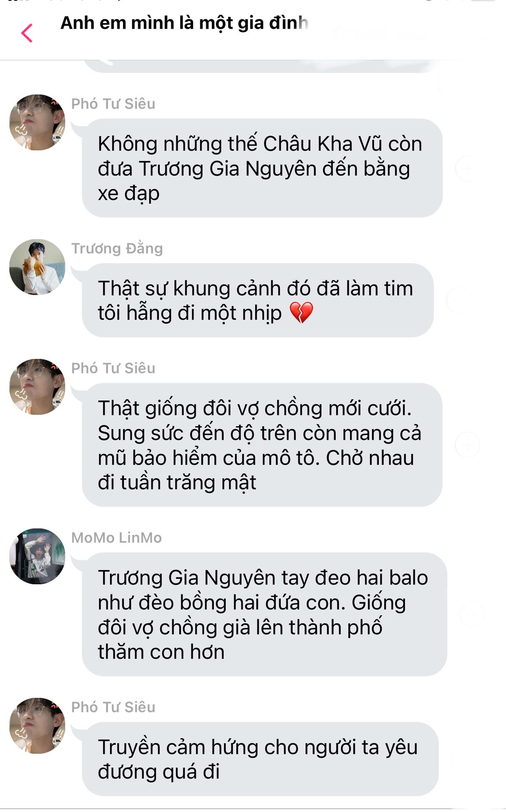Select the message about Châu Kha Vũ xe đạp
Viewport: 506px width, 812px height.
tap(262, 168)
